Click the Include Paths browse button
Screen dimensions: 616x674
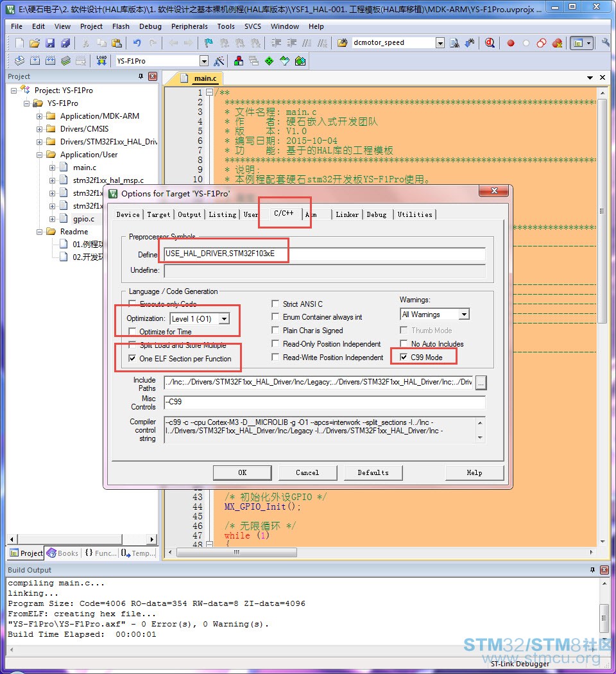point(481,382)
